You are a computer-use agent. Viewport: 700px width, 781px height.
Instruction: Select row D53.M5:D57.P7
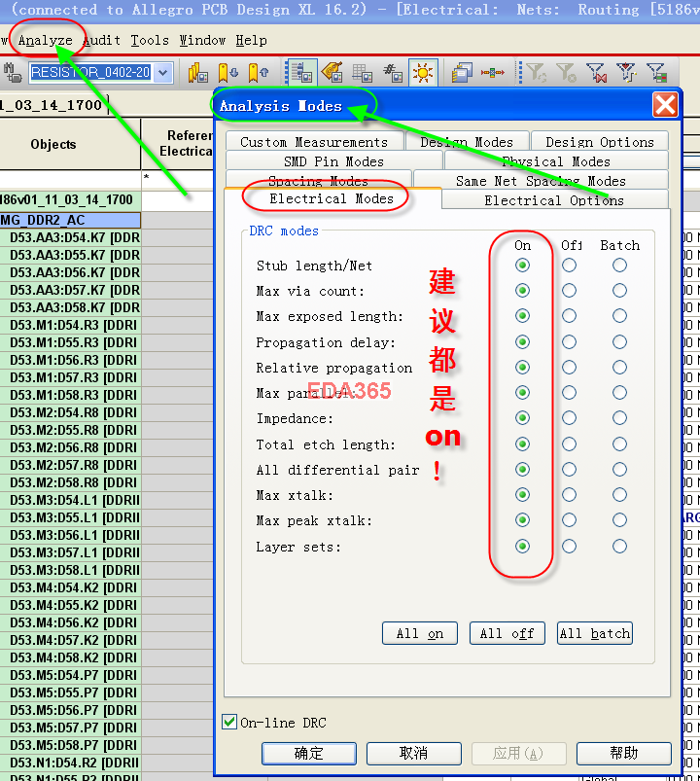point(70,728)
